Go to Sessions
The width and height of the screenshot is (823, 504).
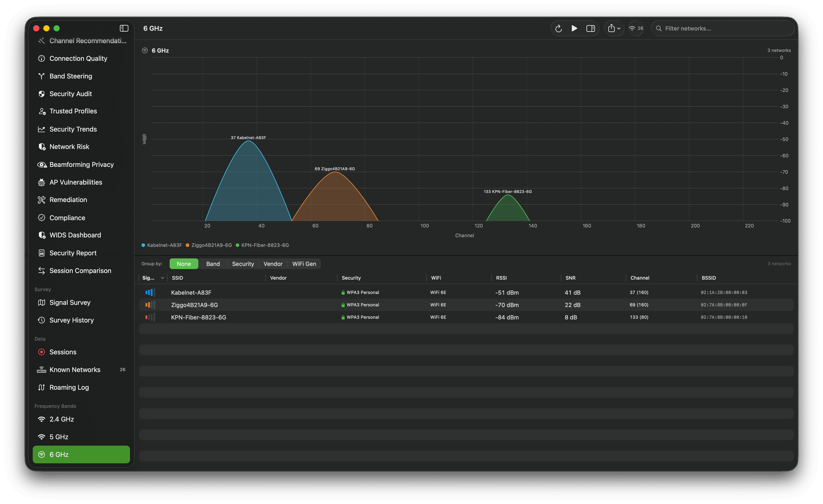82,352
